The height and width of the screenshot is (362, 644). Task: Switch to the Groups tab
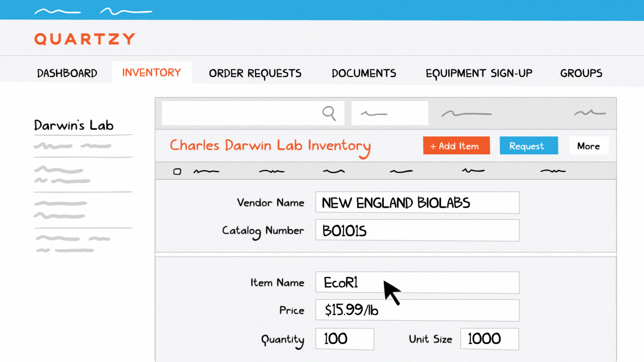(581, 73)
